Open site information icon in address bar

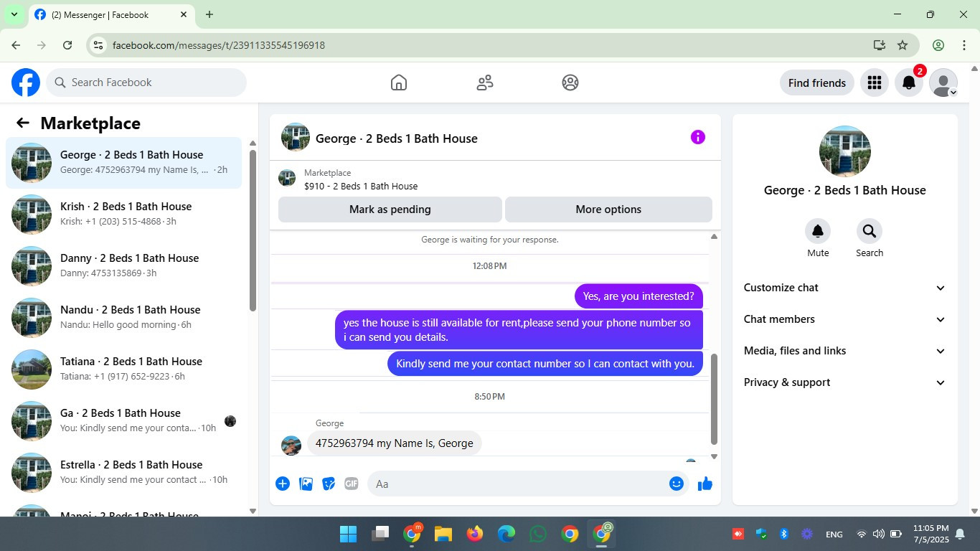pos(99,45)
